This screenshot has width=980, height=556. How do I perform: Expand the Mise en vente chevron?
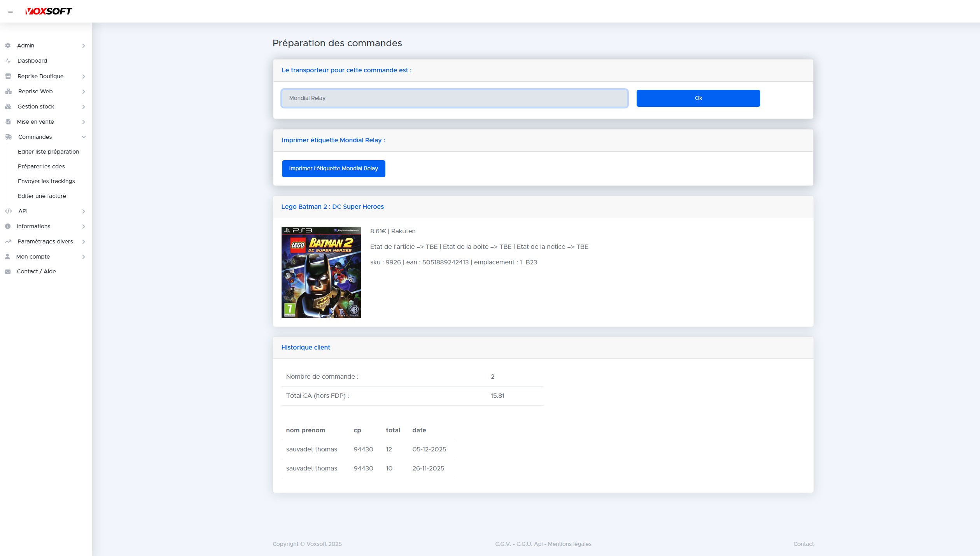tap(84, 122)
